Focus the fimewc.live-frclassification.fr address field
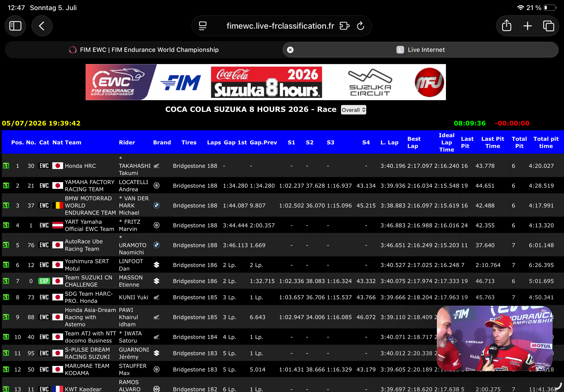The image size is (564, 392). (x=280, y=26)
